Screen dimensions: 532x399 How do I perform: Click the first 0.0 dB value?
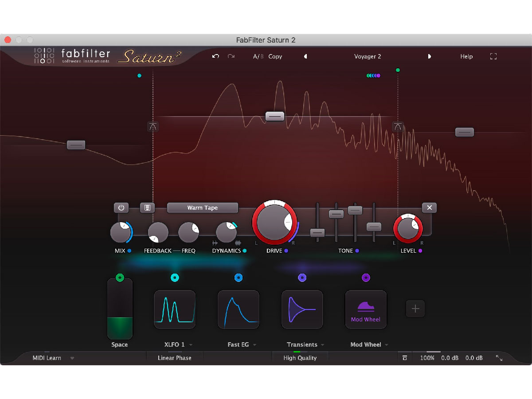450,358
